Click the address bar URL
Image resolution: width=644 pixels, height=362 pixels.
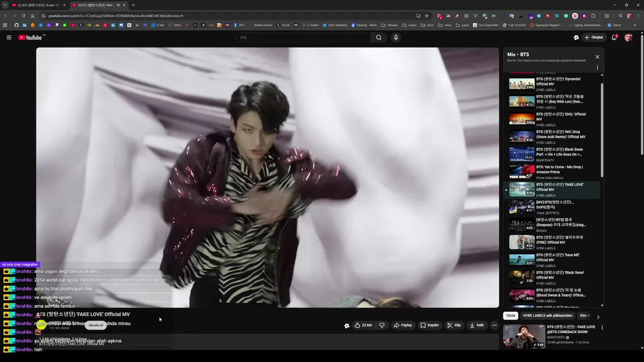coord(116,16)
